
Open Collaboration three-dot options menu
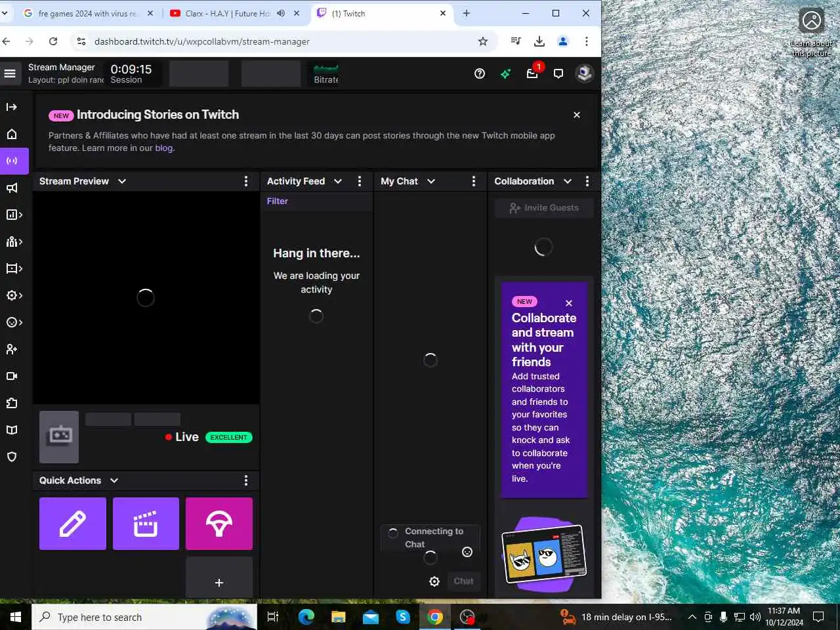pos(587,181)
